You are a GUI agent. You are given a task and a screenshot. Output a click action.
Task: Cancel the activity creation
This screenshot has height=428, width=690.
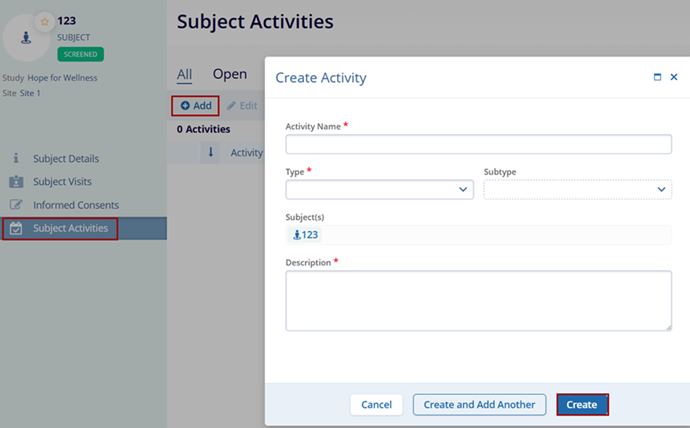376,404
